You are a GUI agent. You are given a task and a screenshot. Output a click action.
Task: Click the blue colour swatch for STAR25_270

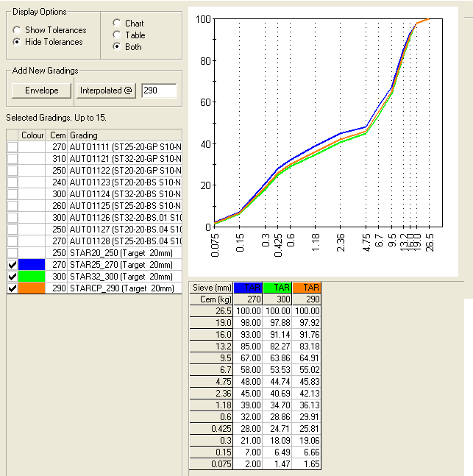[x=33, y=265]
